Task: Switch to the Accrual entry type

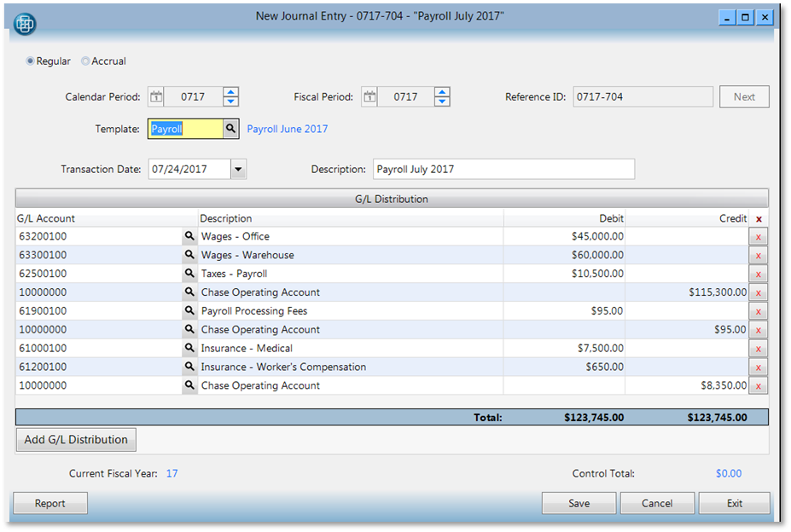Action: (84, 61)
